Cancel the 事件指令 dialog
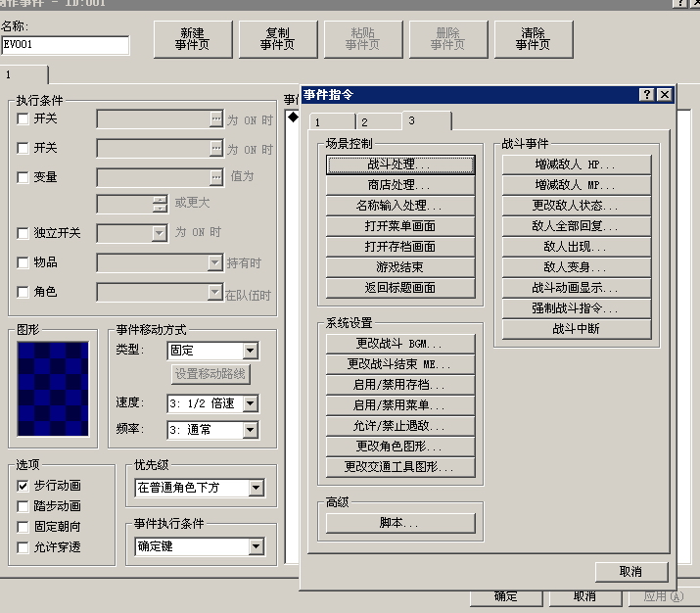The width and height of the screenshot is (700, 613). tap(631, 572)
